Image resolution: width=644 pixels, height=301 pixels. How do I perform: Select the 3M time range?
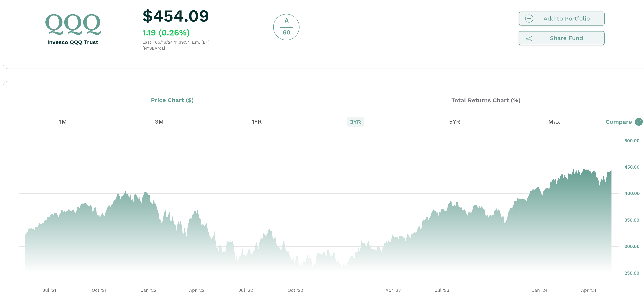pyautogui.click(x=159, y=122)
